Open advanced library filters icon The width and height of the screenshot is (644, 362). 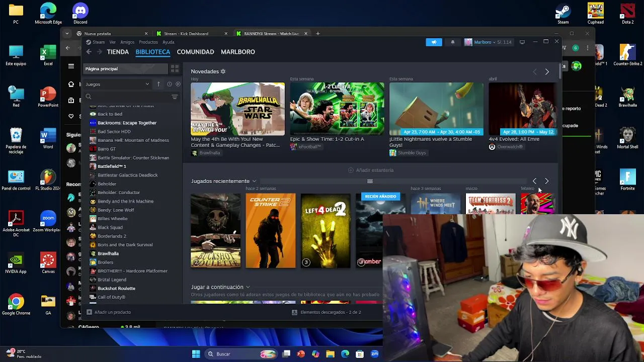point(175,97)
